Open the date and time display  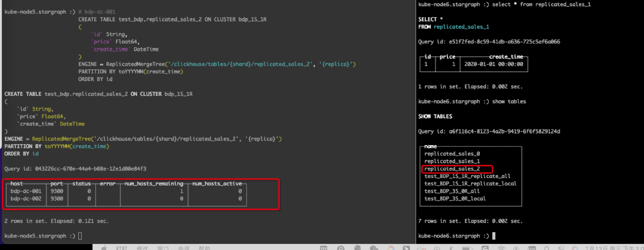[x=614, y=248]
